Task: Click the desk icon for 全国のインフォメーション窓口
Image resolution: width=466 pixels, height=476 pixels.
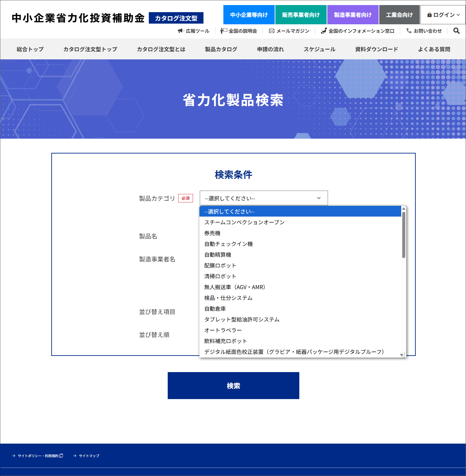Action: coord(324,31)
